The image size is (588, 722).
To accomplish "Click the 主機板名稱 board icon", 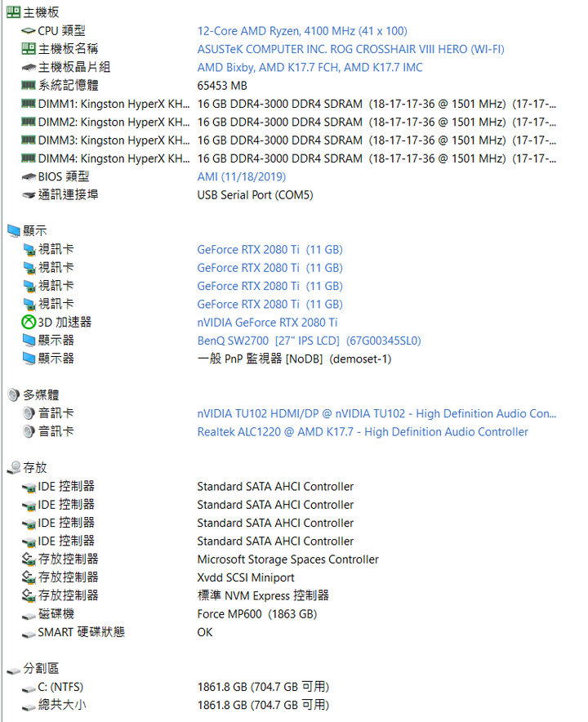I will coord(29,49).
